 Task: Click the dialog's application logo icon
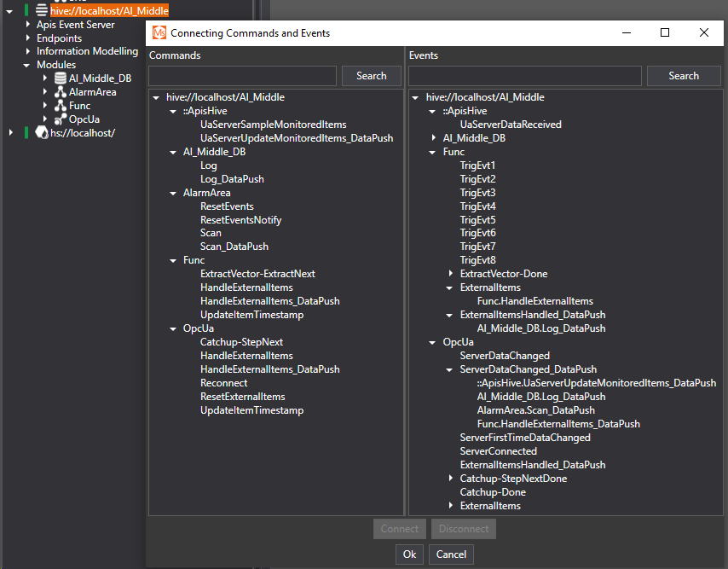pos(159,32)
